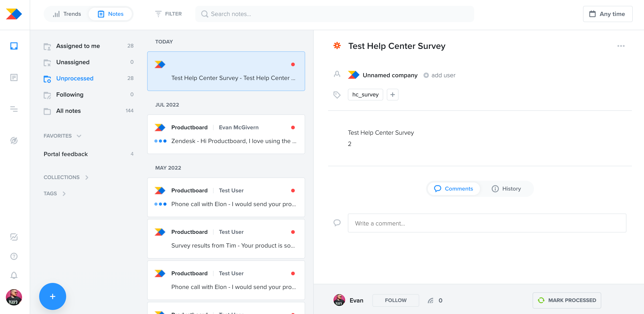Switch to the Trends tab

click(x=67, y=14)
